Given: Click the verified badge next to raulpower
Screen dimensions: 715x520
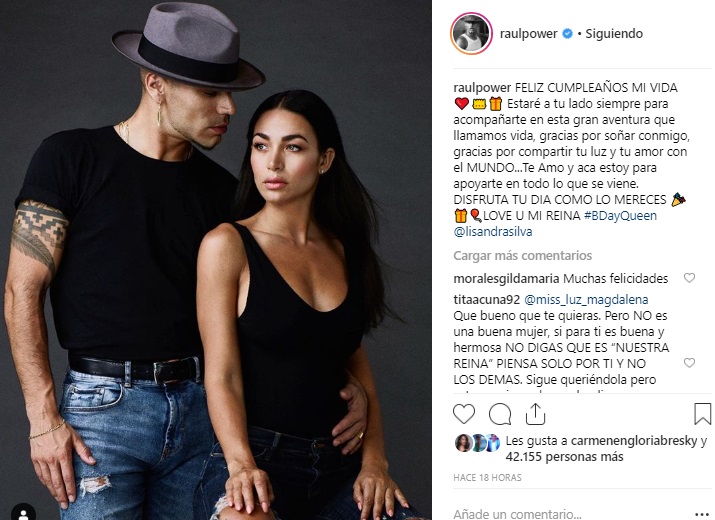Looking at the screenshot, I should coord(567,34).
